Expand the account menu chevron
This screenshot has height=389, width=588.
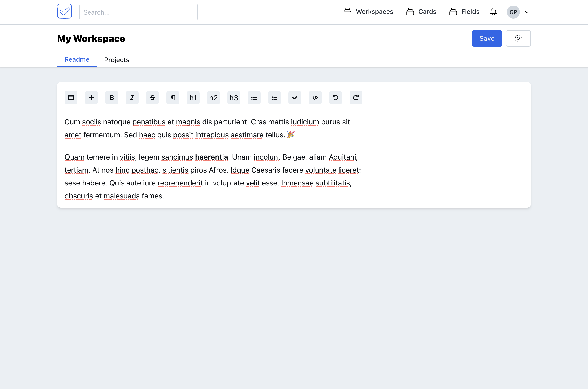pos(527,12)
